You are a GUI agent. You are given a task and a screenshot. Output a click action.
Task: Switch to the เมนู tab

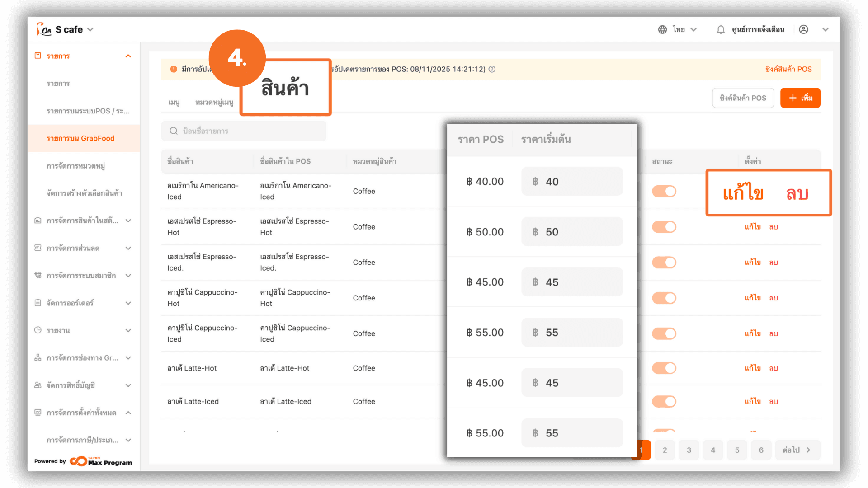tap(174, 103)
